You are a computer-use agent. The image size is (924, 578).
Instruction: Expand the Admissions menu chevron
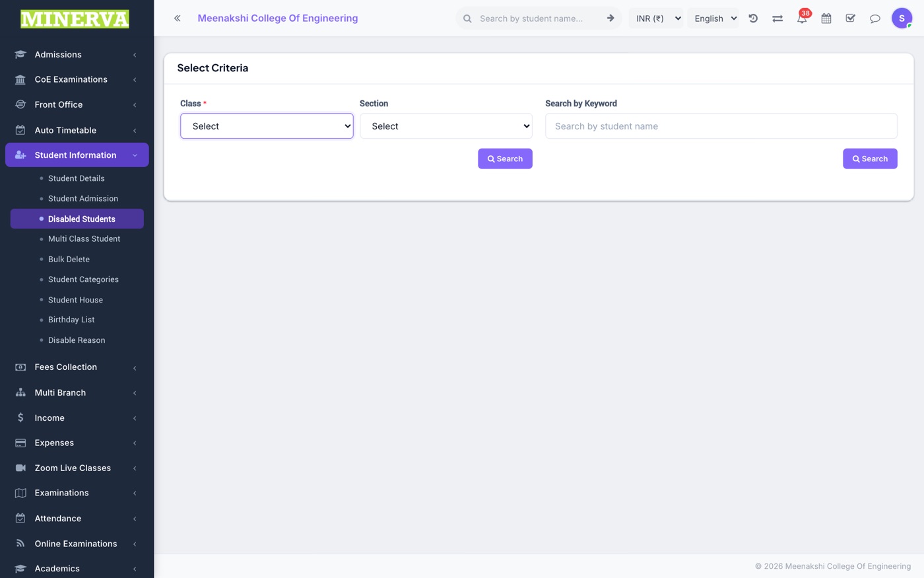[135, 55]
